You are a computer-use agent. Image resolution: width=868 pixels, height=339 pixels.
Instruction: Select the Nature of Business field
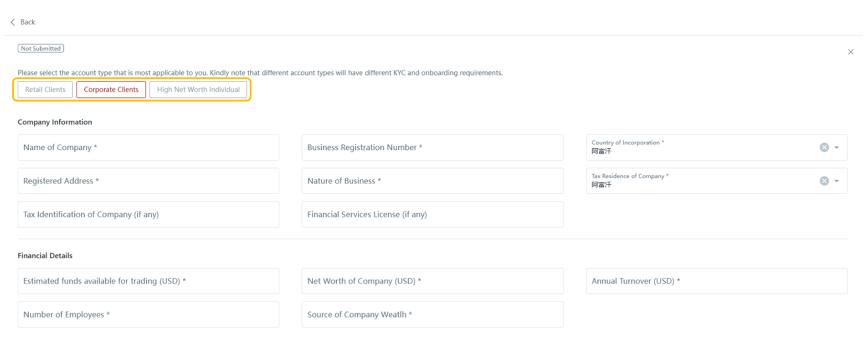tap(432, 181)
